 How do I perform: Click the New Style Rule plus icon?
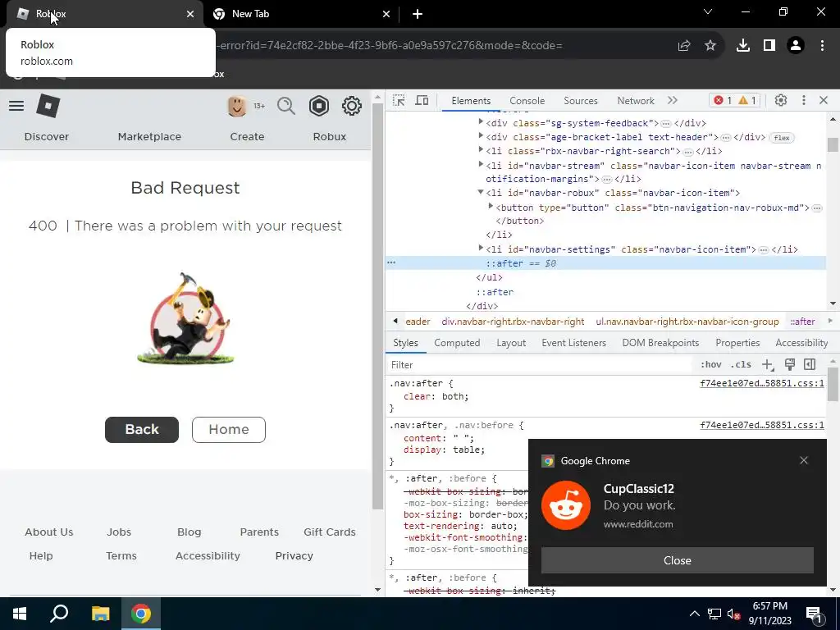coord(768,364)
